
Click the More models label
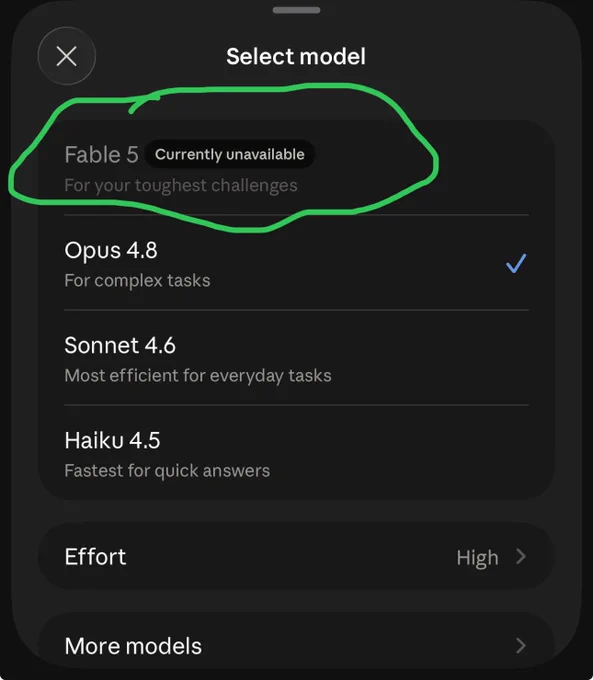133,646
